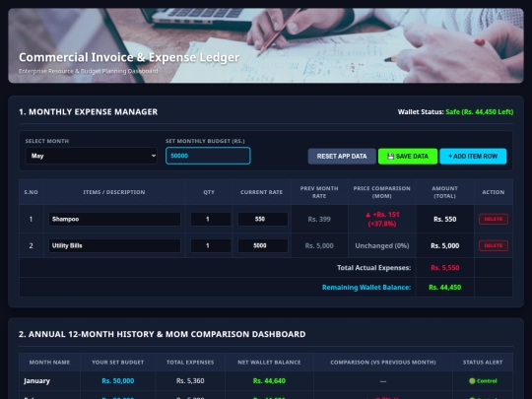Image resolution: width=532 pixels, height=399 pixels.
Task: Click the Items / Description column header
Action: click(x=114, y=192)
